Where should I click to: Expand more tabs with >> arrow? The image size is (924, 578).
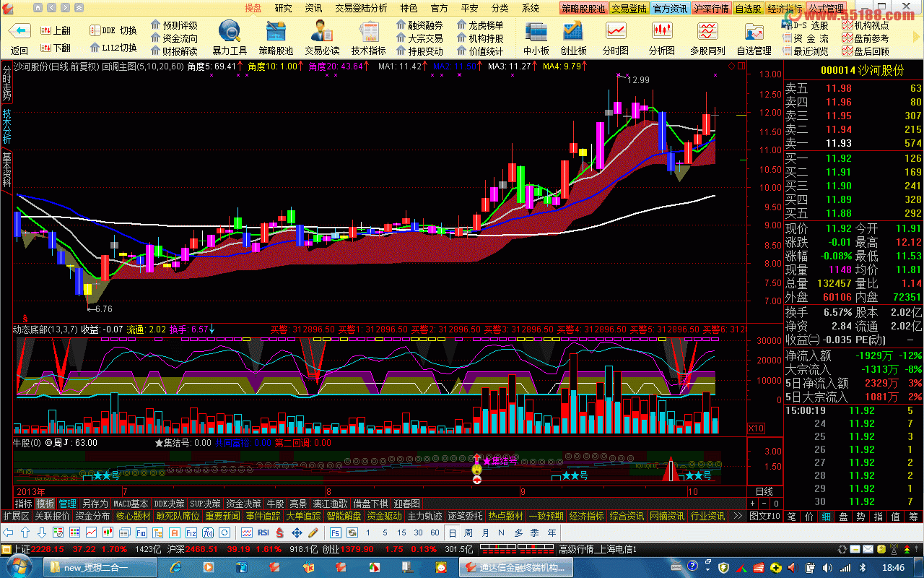point(737,516)
